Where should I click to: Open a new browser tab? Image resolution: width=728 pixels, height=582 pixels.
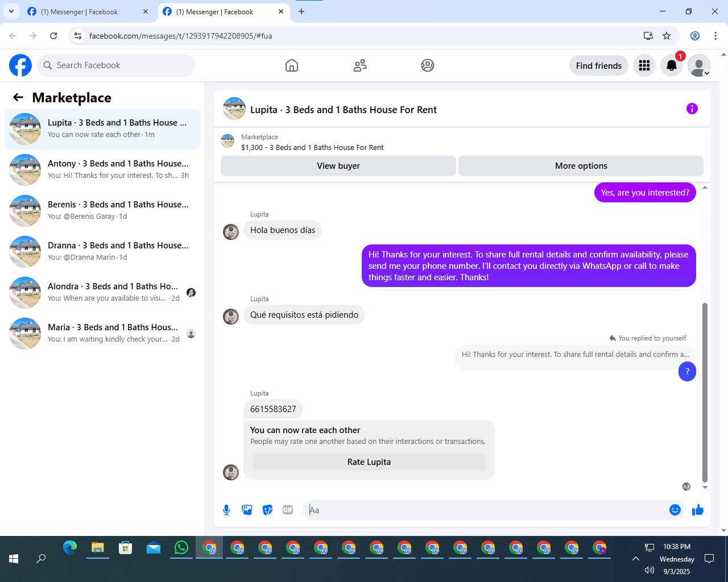click(301, 11)
